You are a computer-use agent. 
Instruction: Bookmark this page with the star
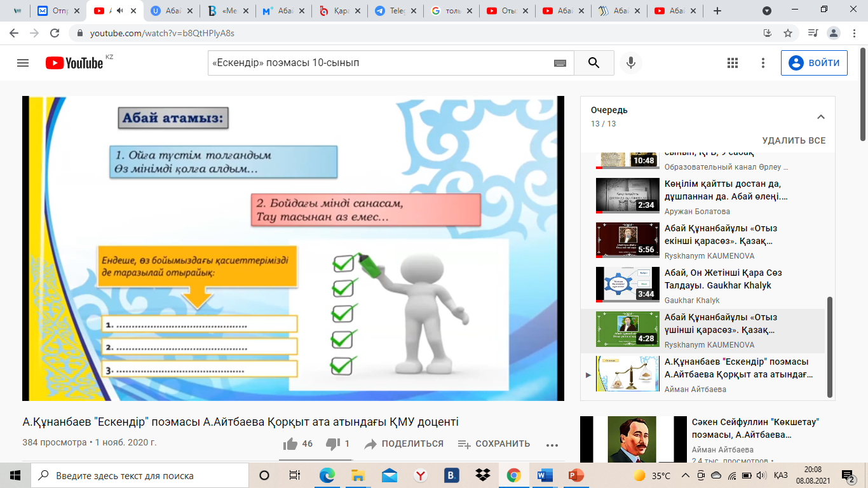pyautogui.click(x=788, y=33)
